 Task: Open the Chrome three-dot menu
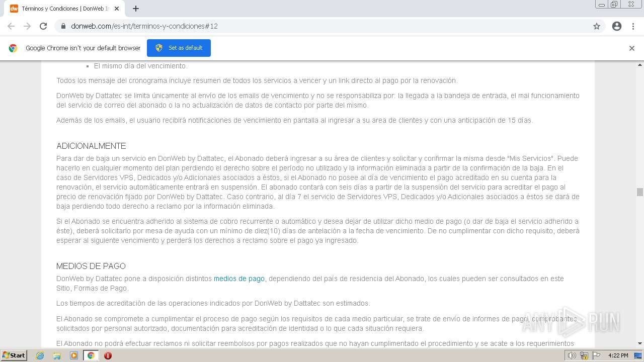[633, 26]
